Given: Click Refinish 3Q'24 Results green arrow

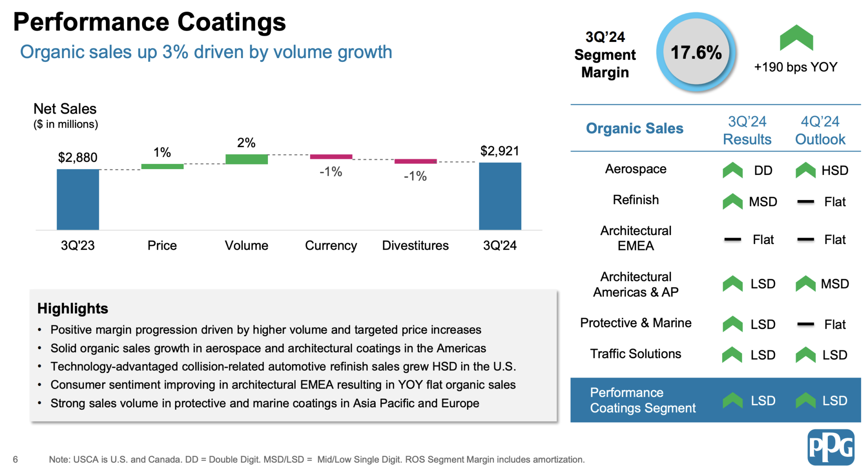Looking at the screenshot, I should [x=732, y=202].
